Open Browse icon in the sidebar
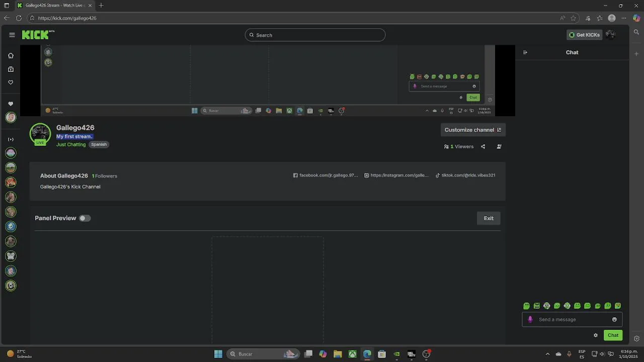The width and height of the screenshot is (644, 362). tap(11, 69)
